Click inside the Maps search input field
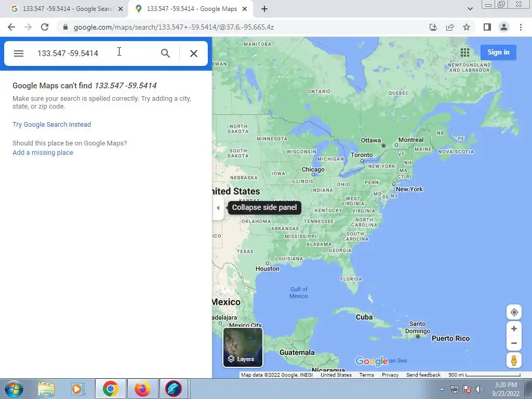This screenshot has height=399, width=532. tap(95, 54)
